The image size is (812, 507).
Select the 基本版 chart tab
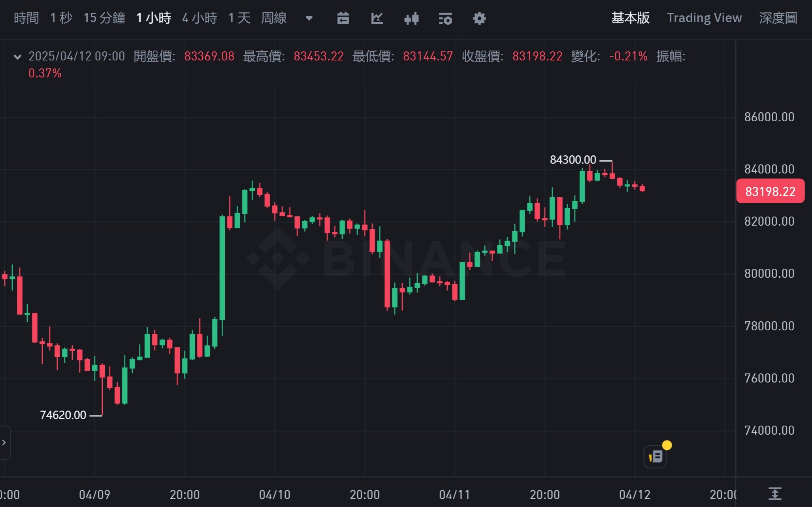pos(630,18)
